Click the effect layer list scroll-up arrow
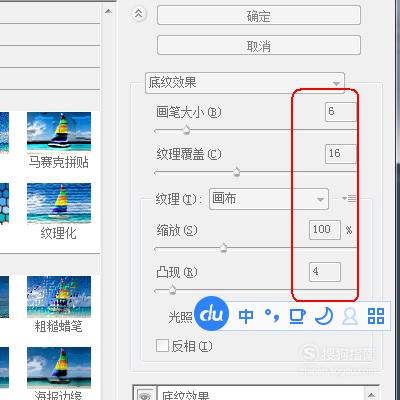Viewport: 400px width, 400px height. click(371, 395)
